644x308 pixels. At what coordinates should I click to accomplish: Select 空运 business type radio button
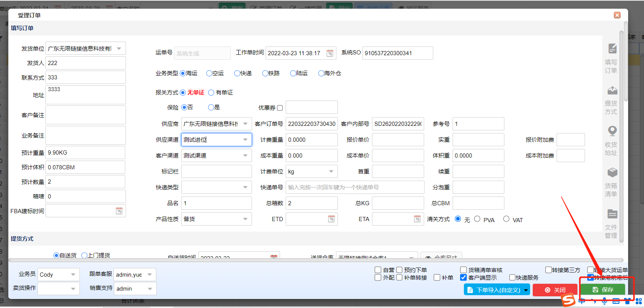[209, 73]
